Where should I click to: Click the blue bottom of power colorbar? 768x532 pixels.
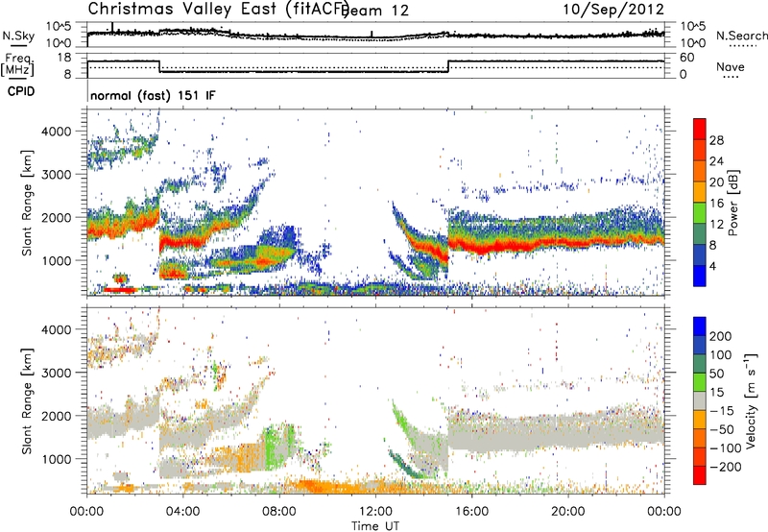click(x=700, y=276)
